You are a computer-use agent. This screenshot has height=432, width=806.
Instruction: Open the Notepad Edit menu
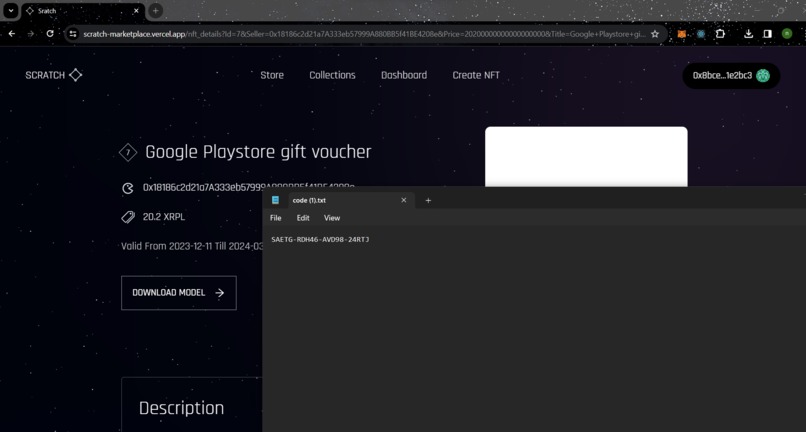303,218
